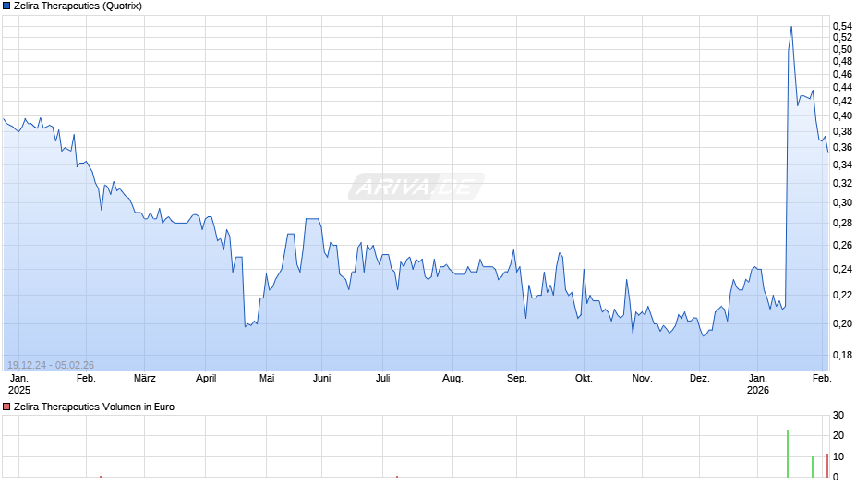This screenshot has width=868, height=486.
Task: Click the date range '19.12.24 - 05.02.26'
Action: point(51,365)
